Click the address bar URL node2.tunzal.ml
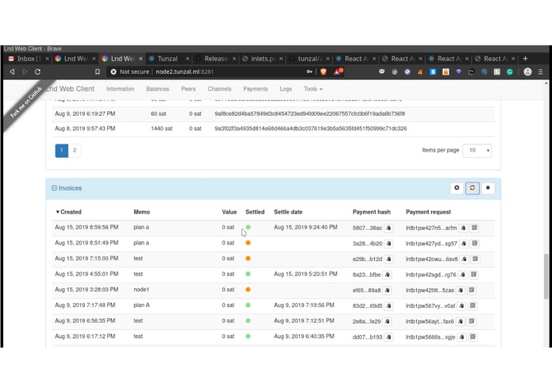Image resolution: width=552 pixels, height=392 pixels. point(184,71)
